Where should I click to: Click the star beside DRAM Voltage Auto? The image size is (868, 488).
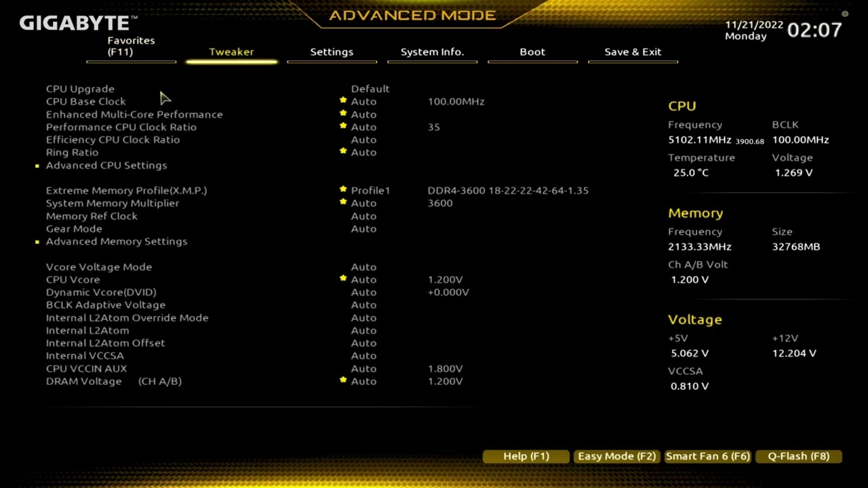pyautogui.click(x=343, y=380)
